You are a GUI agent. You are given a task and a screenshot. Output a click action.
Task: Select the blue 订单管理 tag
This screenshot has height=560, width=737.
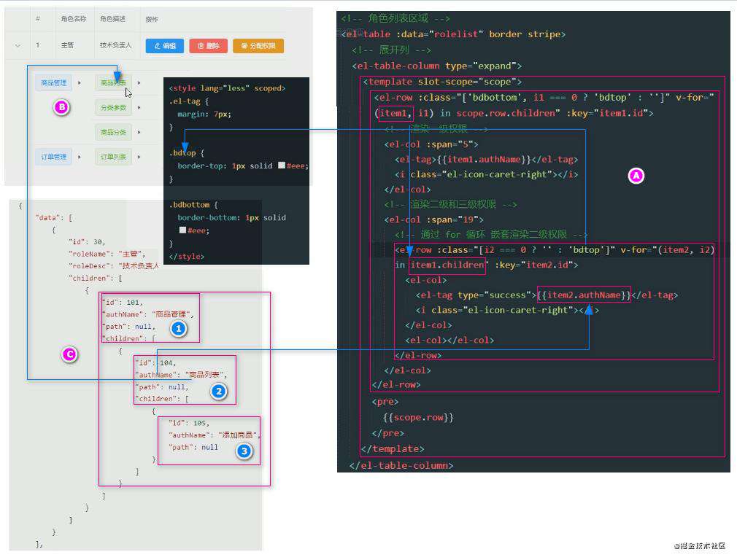53,157
